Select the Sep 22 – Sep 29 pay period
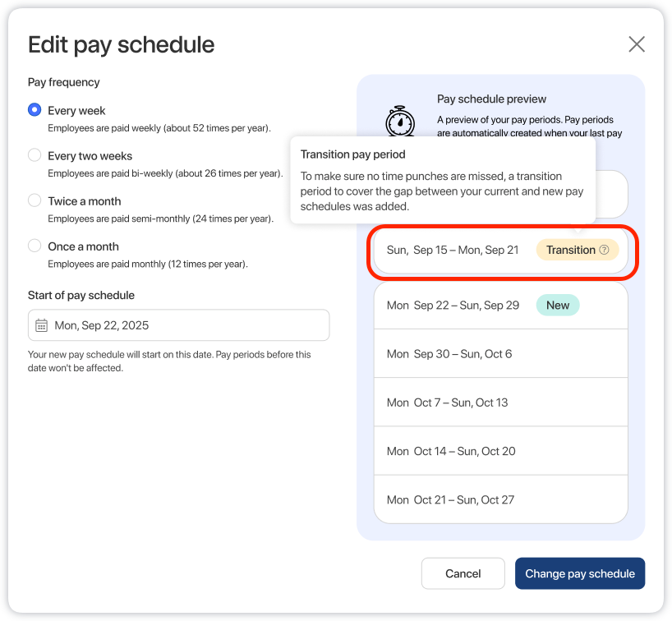The height and width of the screenshot is (621, 672). 453,306
